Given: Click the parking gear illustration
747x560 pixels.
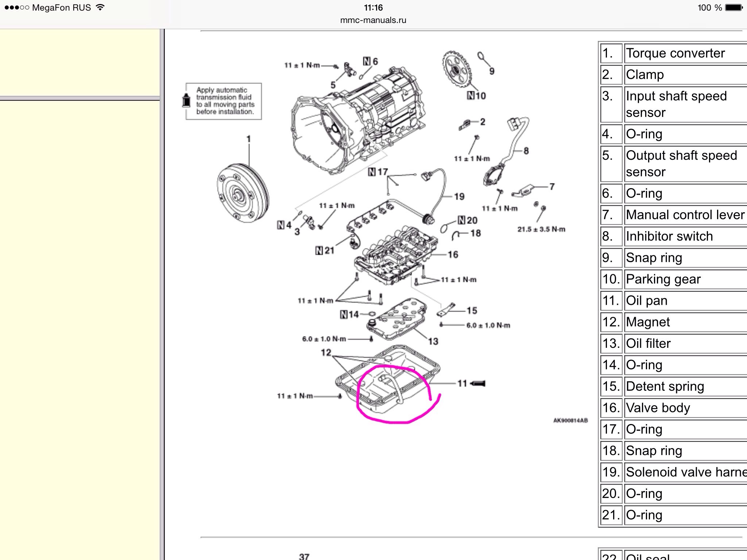Looking at the screenshot, I should pos(456,69).
